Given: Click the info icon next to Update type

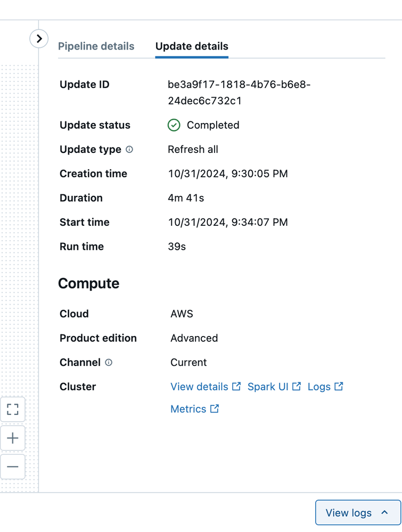Looking at the screenshot, I should (129, 150).
